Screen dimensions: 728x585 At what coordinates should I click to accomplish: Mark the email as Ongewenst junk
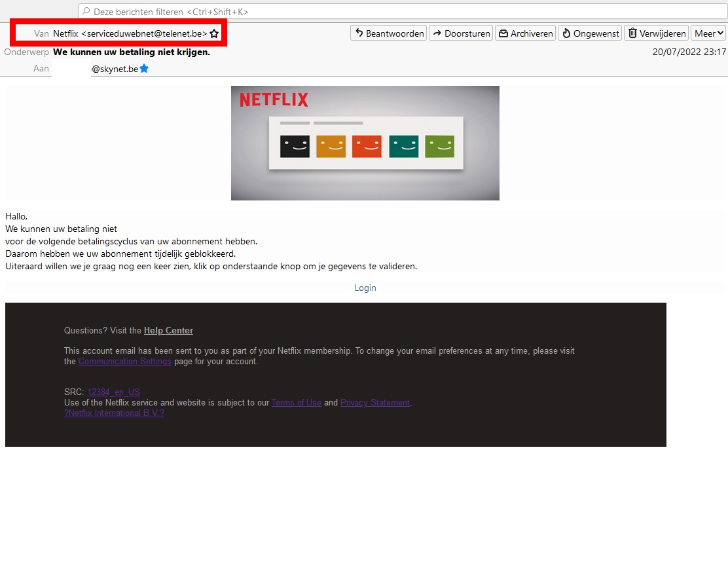click(589, 33)
